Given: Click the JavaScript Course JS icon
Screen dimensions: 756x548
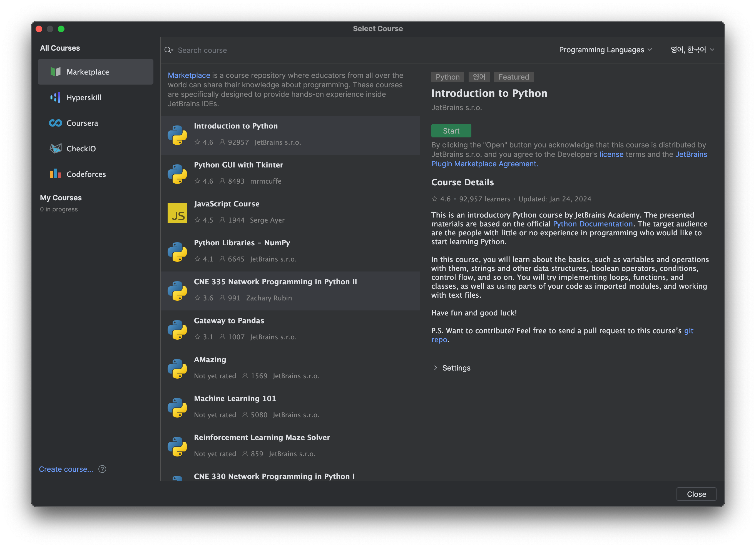Looking at the screenshot, I should 177,213.
